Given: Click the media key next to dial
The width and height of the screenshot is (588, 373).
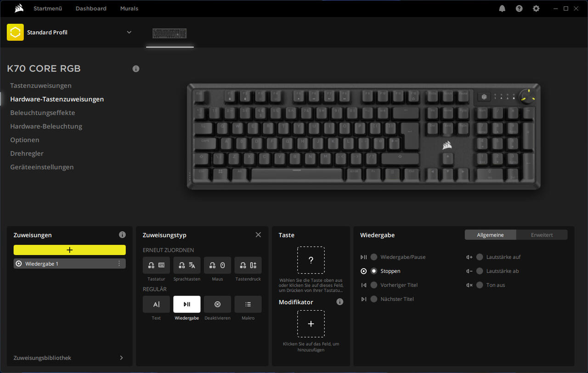Looking at the screenshot, I should (484, 97).
